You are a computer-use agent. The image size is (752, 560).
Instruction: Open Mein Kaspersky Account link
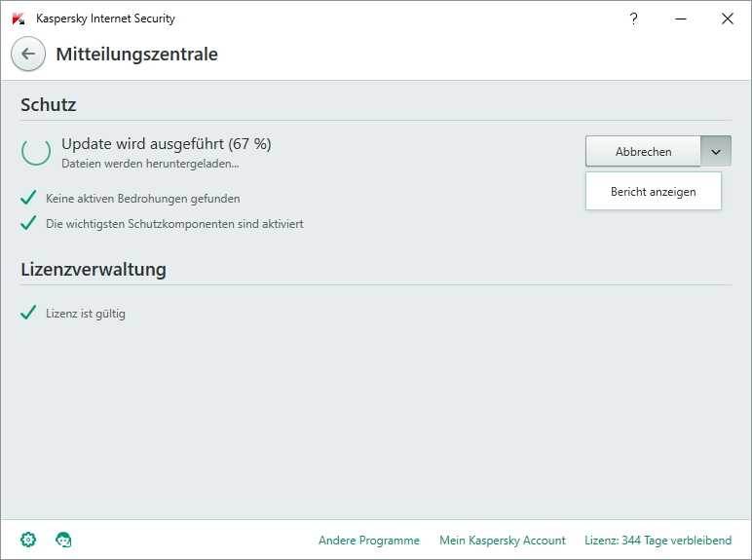502,541
